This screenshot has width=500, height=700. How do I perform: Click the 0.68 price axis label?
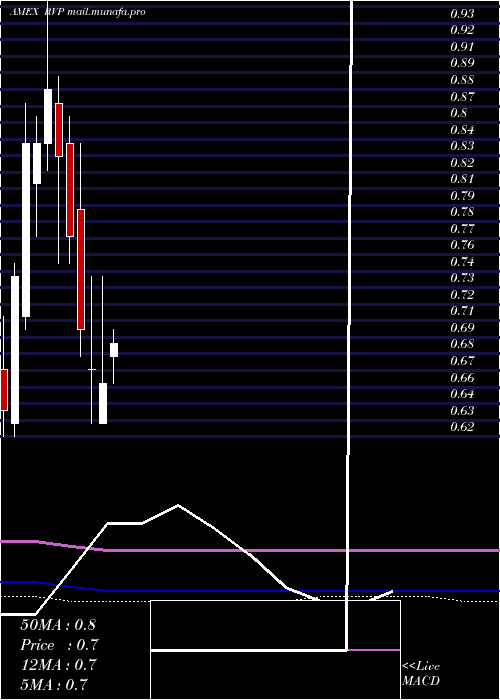click(x=462, y=344)
